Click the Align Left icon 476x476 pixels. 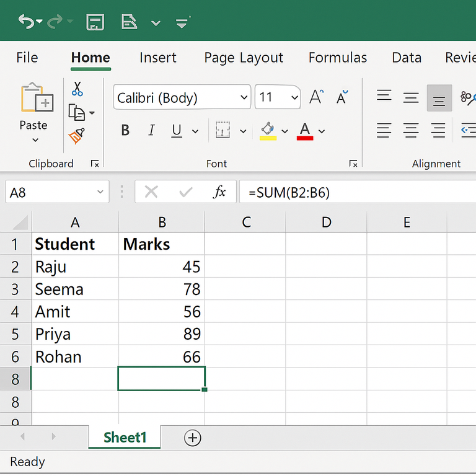tap(384, 130)
